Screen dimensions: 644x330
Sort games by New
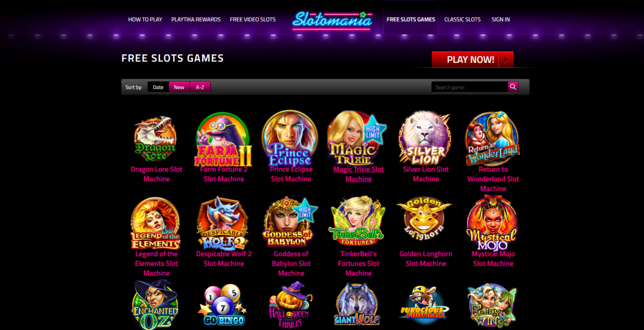(179, 87)
